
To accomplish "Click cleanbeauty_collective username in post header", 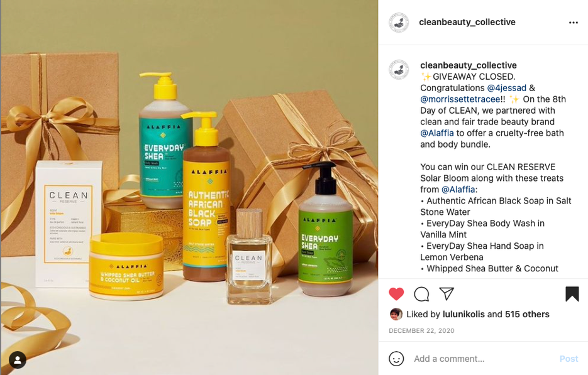I will pyautogui.click(x=467, y=22).
